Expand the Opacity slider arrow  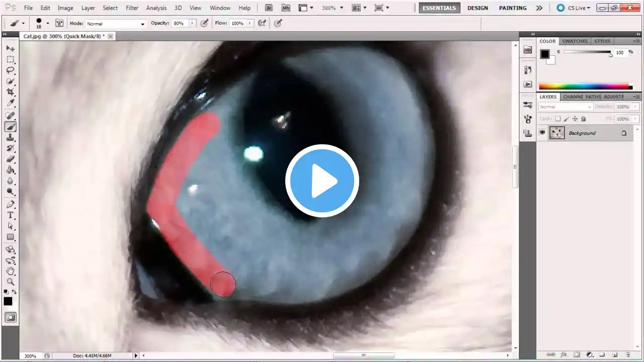click(x=192, y=24)
